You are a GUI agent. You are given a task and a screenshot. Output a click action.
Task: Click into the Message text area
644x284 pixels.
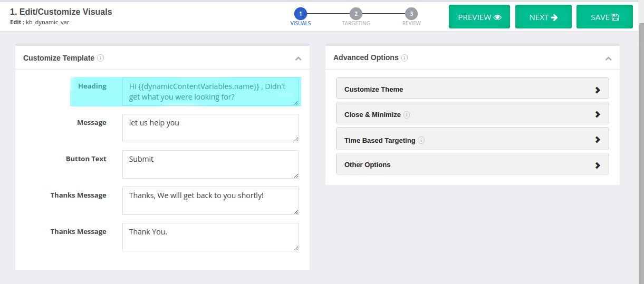click(210, 128)
